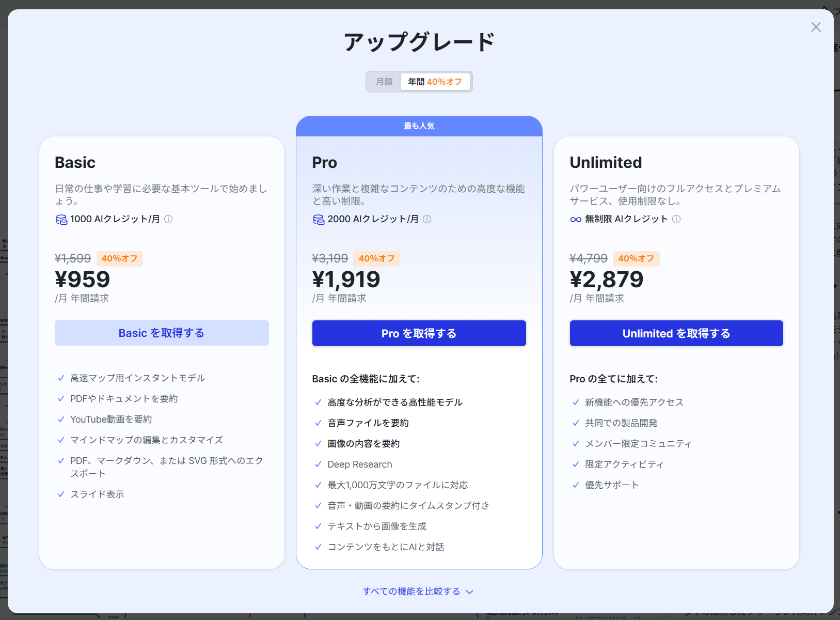
Task: Click info icon beside 2000 AI credits
Action: pyautogui.click(x=427, y=219)
